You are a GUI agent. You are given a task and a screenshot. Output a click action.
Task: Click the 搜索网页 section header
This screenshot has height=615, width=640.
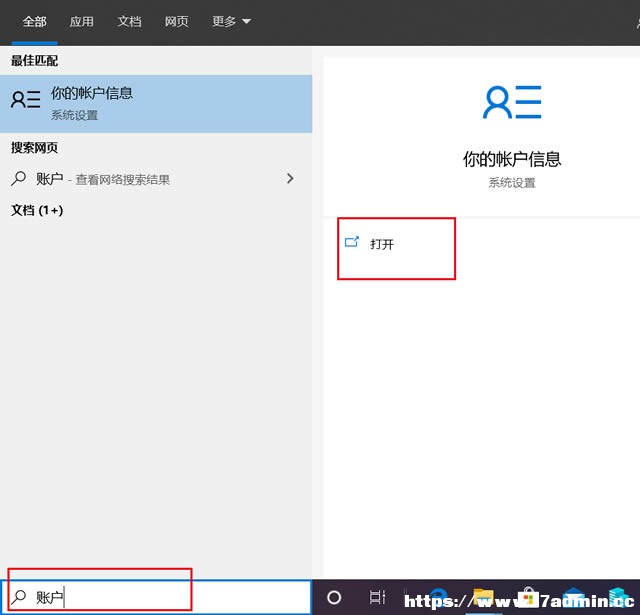(34, 147)
